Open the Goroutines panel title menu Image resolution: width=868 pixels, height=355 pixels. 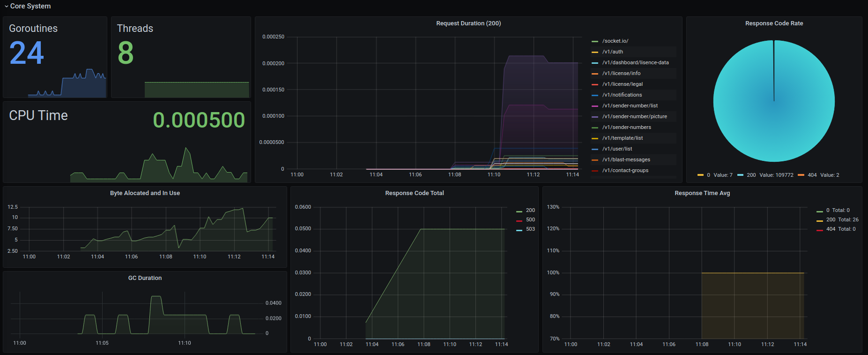pos(33,29)
